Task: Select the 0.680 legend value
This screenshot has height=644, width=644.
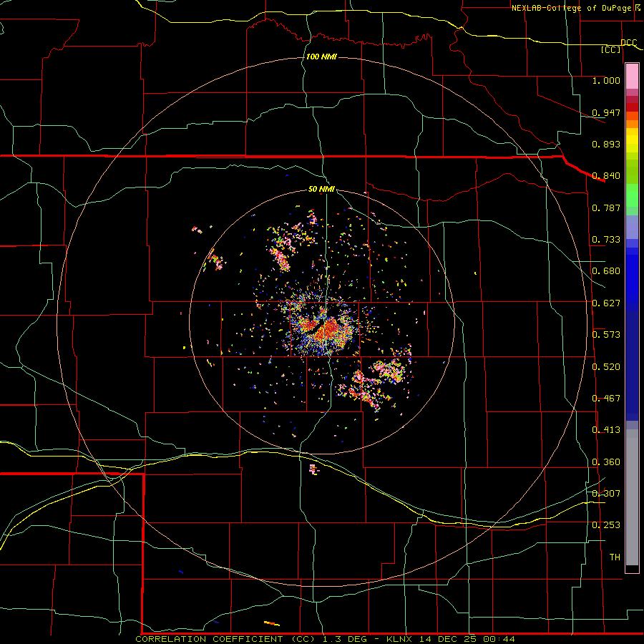Action: point(606,271)
